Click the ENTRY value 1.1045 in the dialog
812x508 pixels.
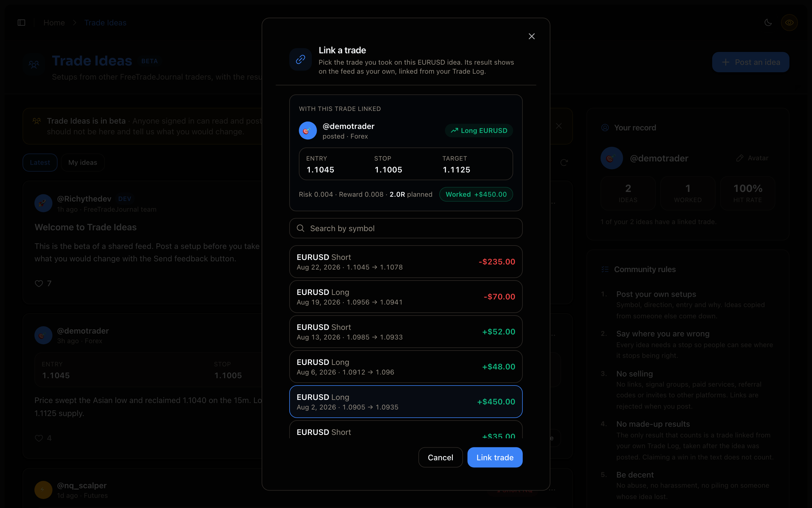click(x=321, y=170)
